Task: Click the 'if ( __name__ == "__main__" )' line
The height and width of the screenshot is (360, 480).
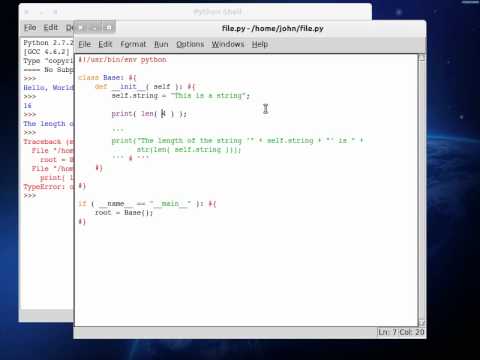Action: coord(147,204)
